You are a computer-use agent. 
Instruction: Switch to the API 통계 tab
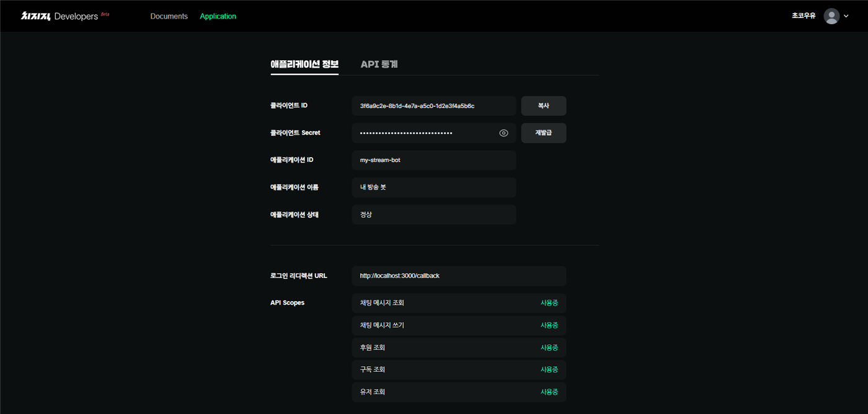(x=379, y=64)
